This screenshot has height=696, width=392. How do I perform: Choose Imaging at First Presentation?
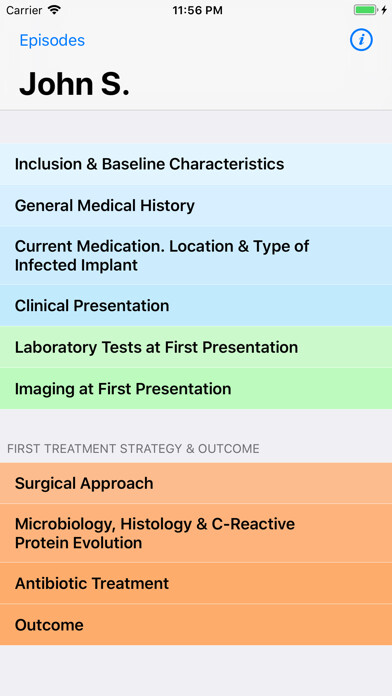(x=196, y=388)
